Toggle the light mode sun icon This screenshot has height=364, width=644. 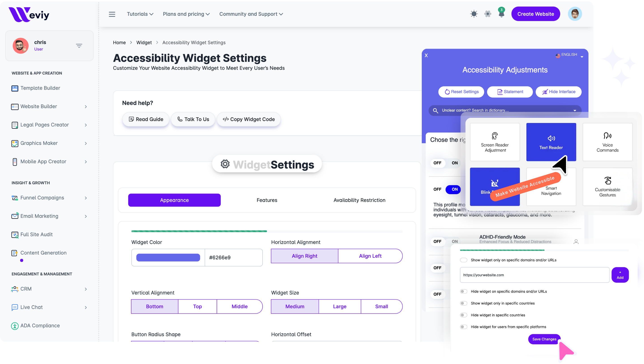click(x=474, y=14)
